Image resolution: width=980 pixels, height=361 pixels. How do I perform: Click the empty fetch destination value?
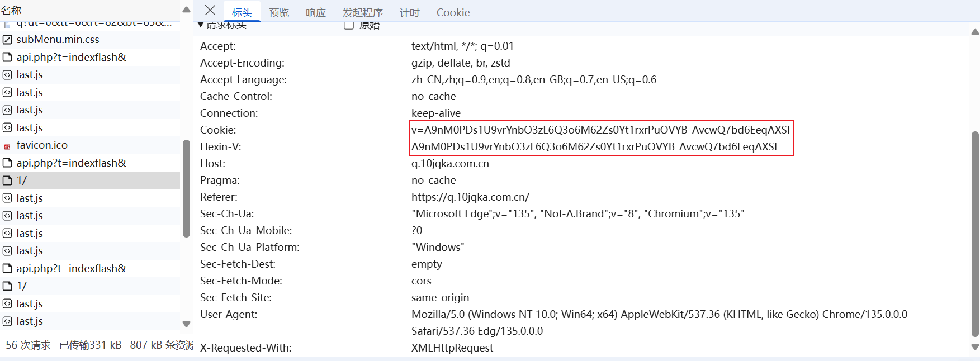pyautogui.click(x=427, y=264)
